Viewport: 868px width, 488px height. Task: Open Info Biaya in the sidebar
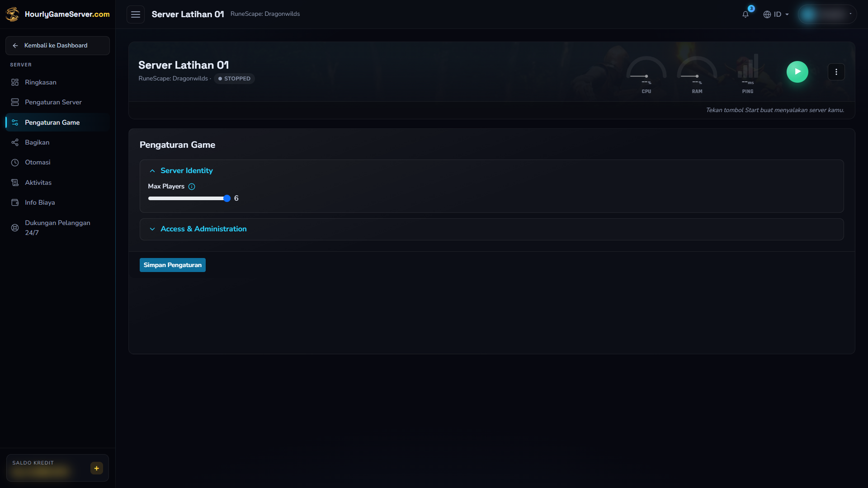57,202
